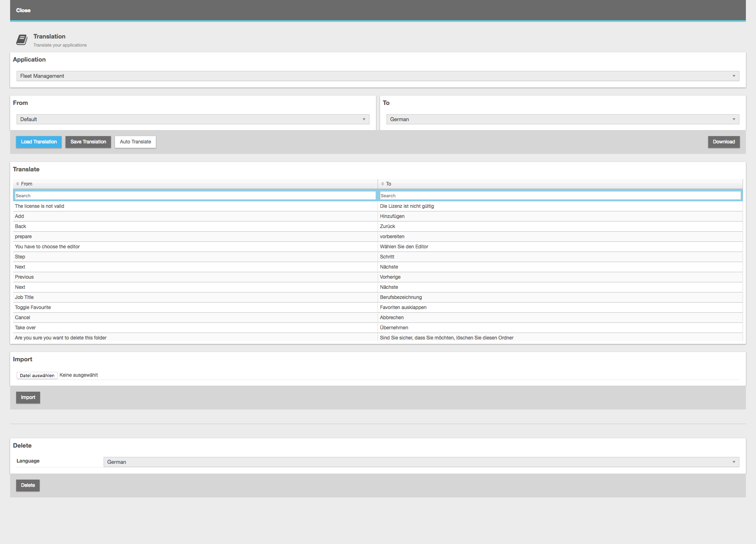
Task: Click the Datei auswählen file chooser button
Action: (x=37, y=375)
